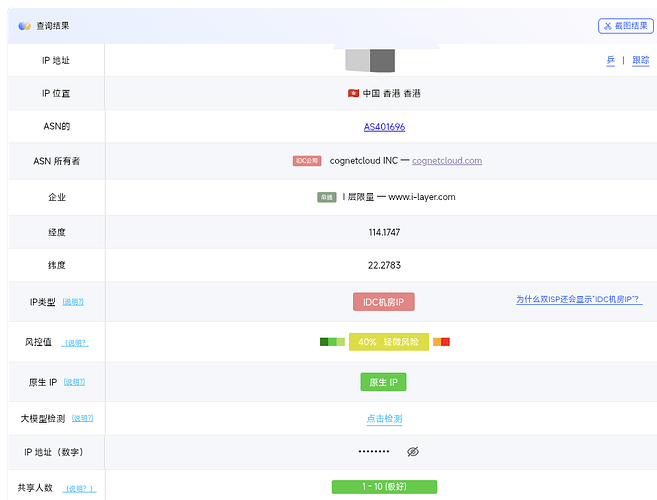This screenshot has width=657, height=500.
Task: Click the green 原生 IP badge
Action: [383, 382]
